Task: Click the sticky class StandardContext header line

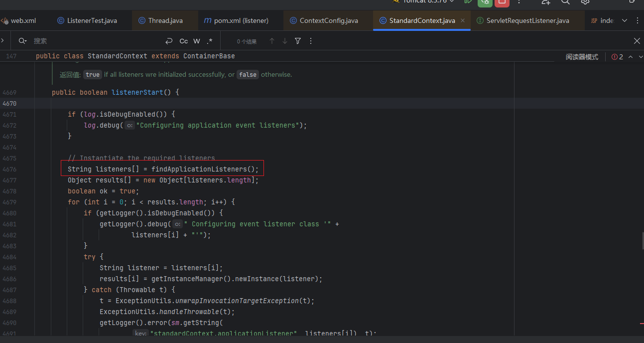Action: pyautogui.click(x=135, y=56)
